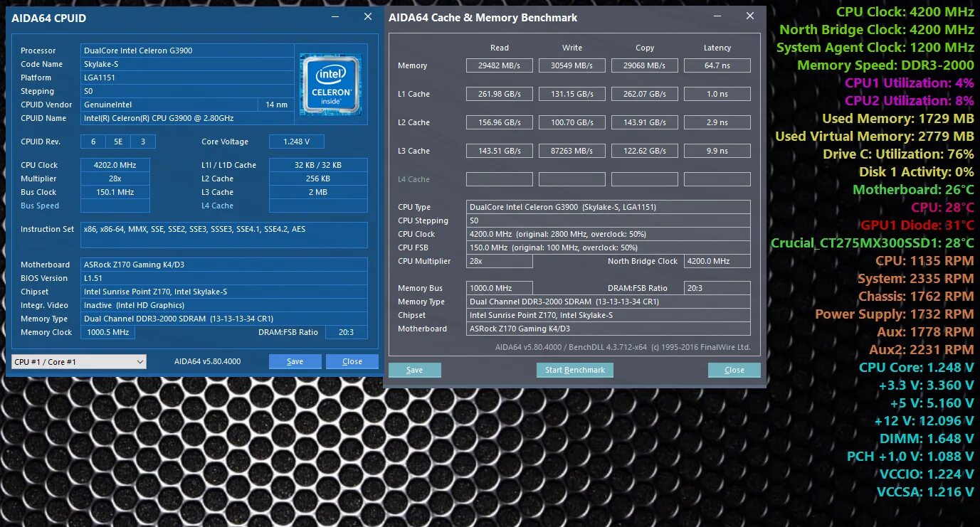The image size is (980, 527).
Task: Click Memory Copy value 29068 MB/s
Action: click(645, 65)
